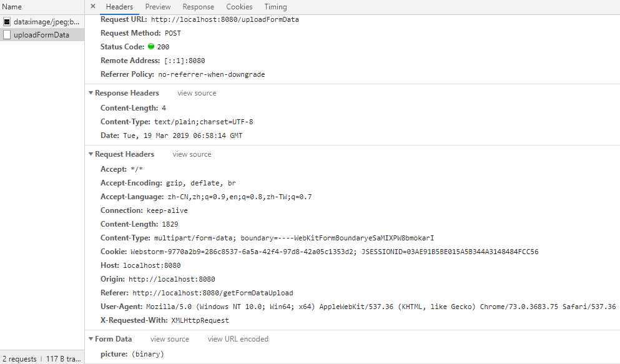Collapse the Form Data section
Viewport: 620px width, 364px height.
point(91,339)
